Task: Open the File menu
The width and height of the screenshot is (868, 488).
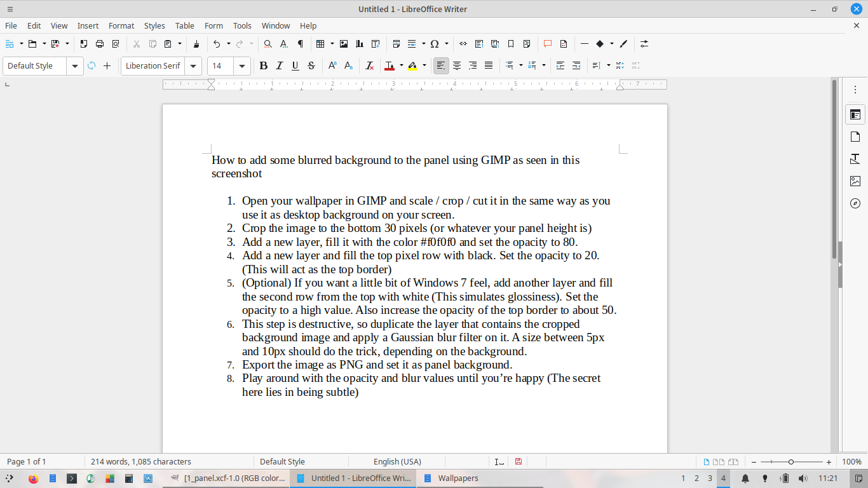Action: [11, 26]
